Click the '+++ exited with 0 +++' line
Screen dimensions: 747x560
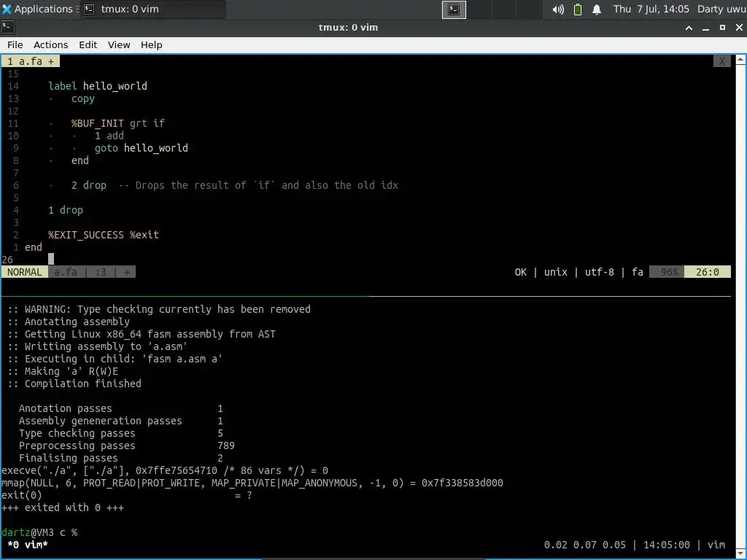point(63,507)
